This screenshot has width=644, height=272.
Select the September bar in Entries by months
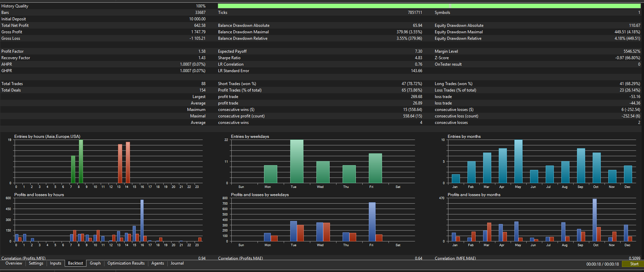click(x=581, y=166)
